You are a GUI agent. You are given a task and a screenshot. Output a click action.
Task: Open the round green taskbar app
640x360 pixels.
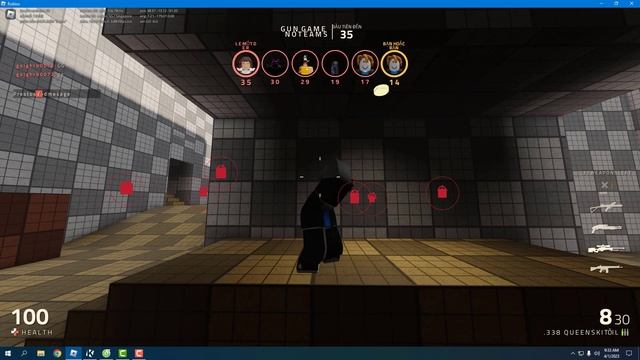tap(106, 353)
